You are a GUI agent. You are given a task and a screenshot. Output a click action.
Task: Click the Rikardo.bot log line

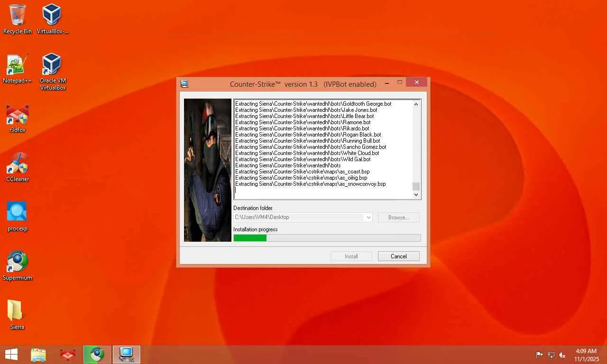coord(302,128)
